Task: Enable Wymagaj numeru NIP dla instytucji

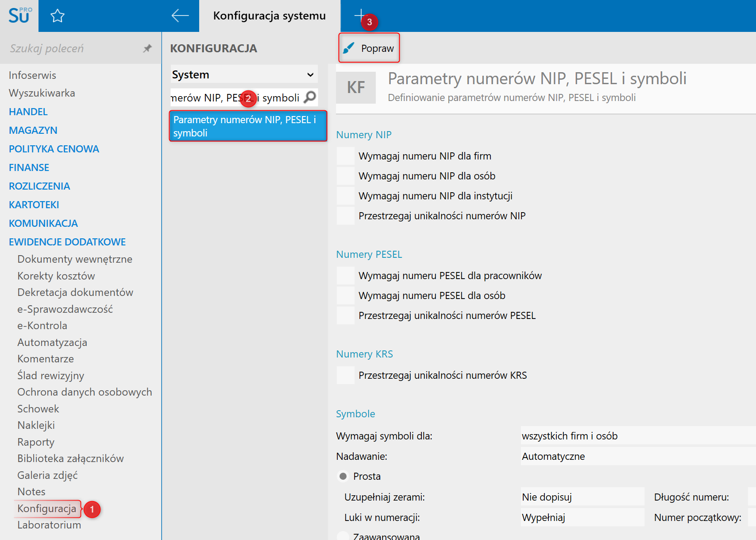Action: coord(346,196)
